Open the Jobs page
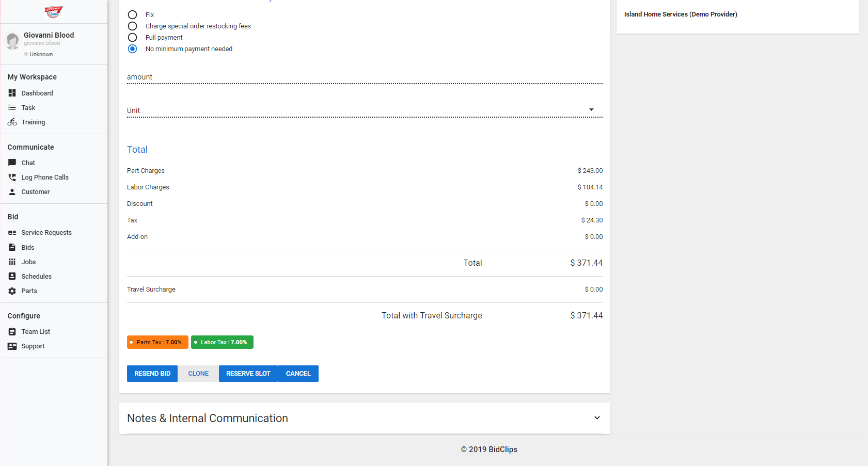This screenshot has width=868, height=466. coord(28,262)
